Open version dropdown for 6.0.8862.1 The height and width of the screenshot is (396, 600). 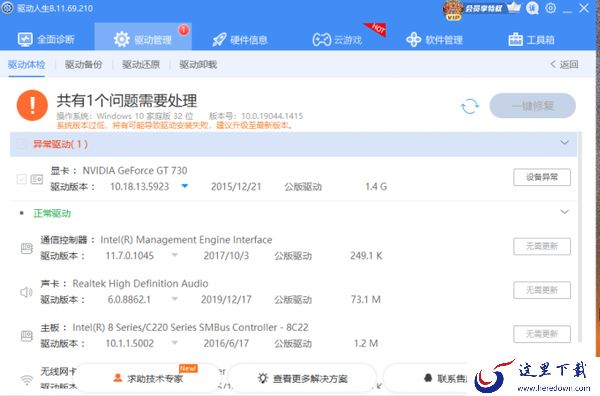coord(174,299)
